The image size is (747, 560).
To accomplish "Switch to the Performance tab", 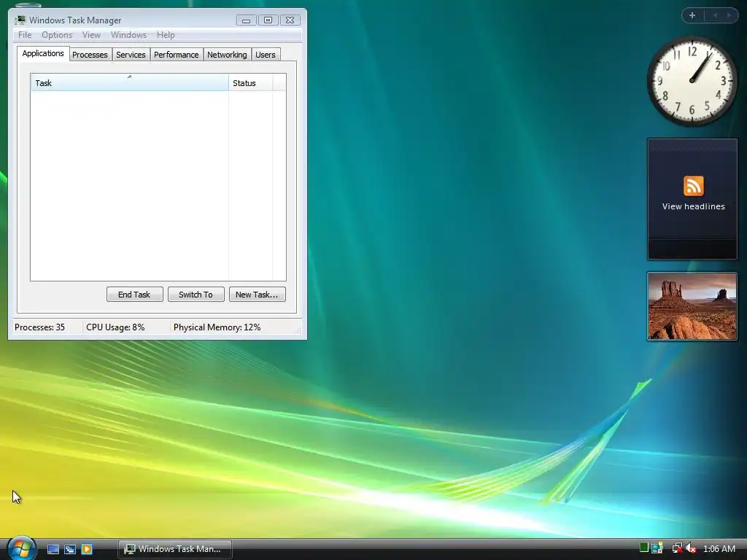I will (176, 55).
